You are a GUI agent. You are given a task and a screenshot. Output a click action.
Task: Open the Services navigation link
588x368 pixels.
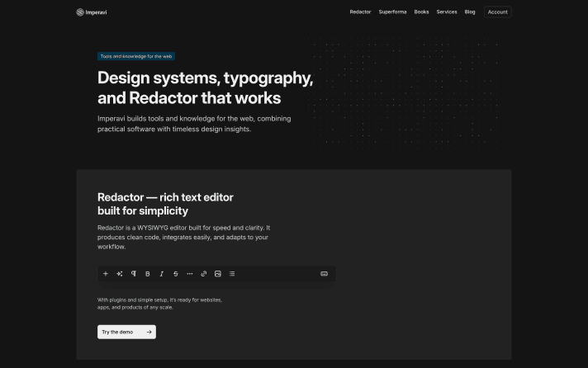point(447,12)
